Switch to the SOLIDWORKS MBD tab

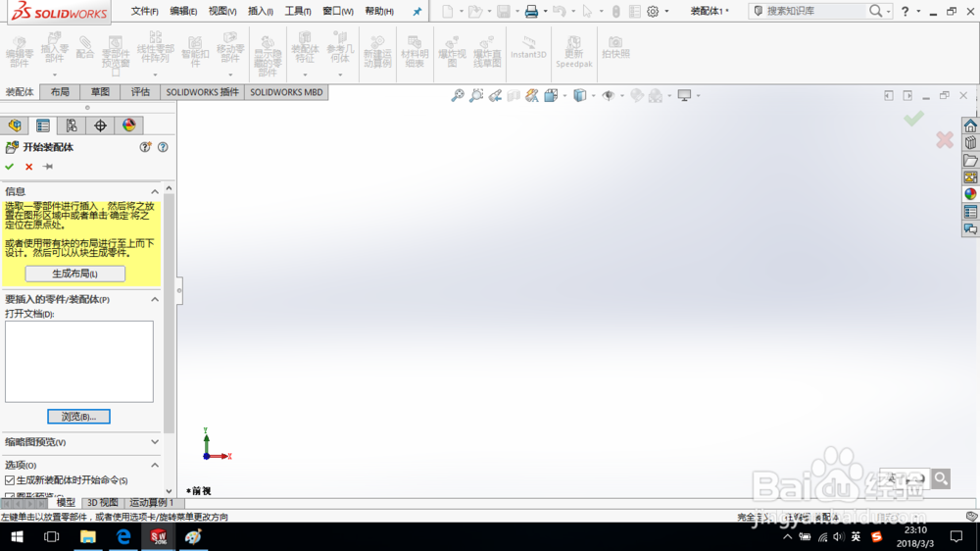click(286, 92)
